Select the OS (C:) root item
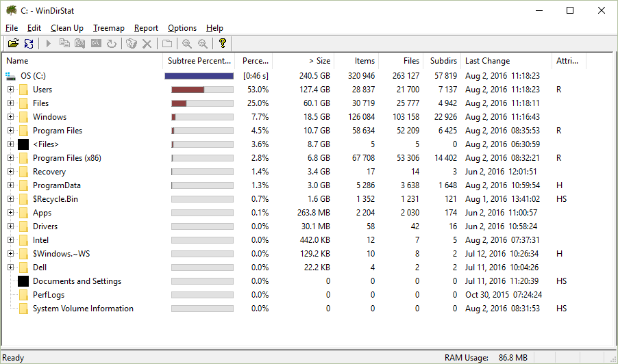Viewport: 618px width, 364px height. pos(33,75)
